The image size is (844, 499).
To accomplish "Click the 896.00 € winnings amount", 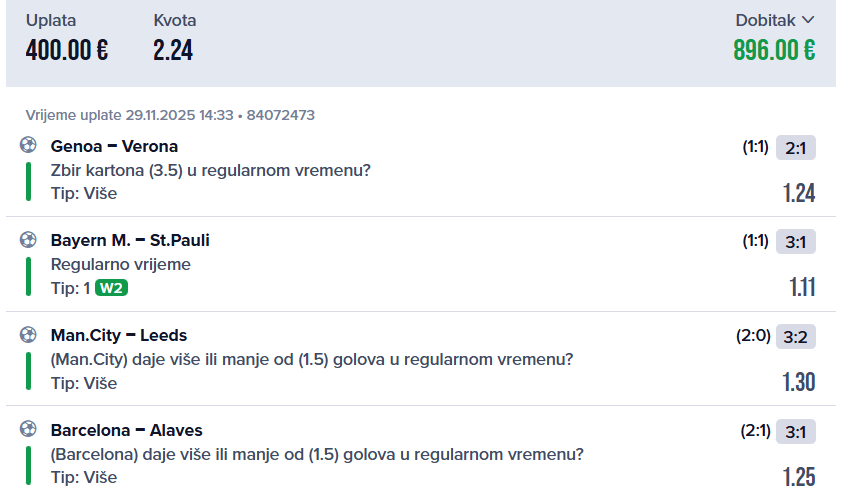I will [x=774, y=50].
